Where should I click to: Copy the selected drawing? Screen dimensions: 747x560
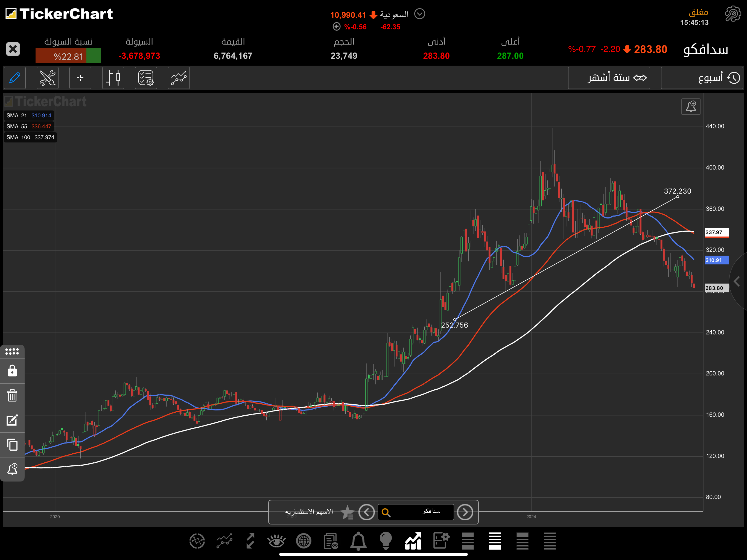12,445
